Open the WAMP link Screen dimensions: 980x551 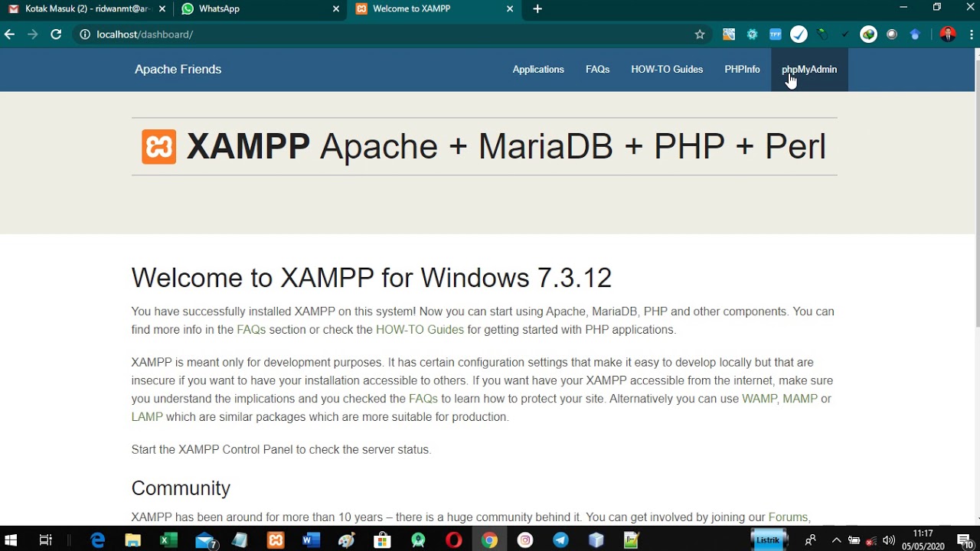coord(759,399)
